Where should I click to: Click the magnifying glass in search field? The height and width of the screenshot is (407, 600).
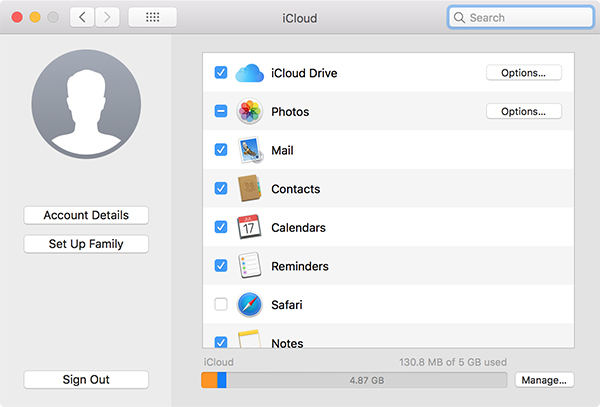click(x=459, y=18)
